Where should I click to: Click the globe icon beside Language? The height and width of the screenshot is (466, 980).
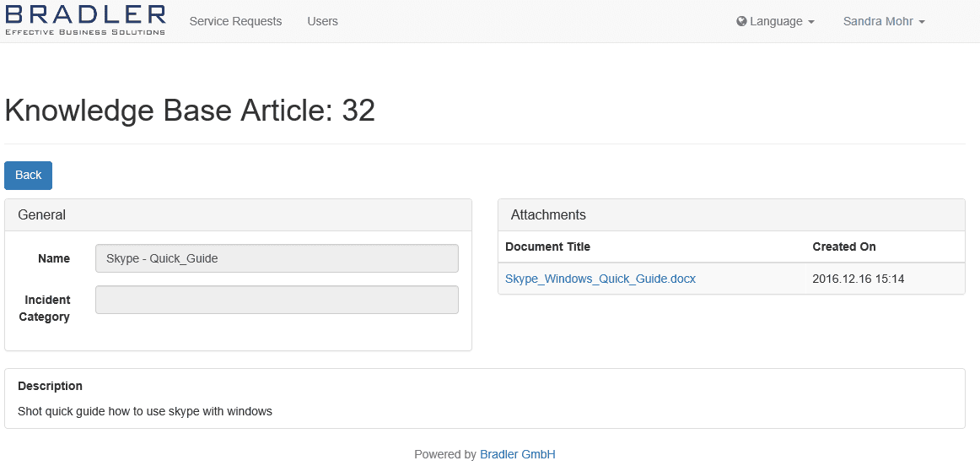(742, 21)
